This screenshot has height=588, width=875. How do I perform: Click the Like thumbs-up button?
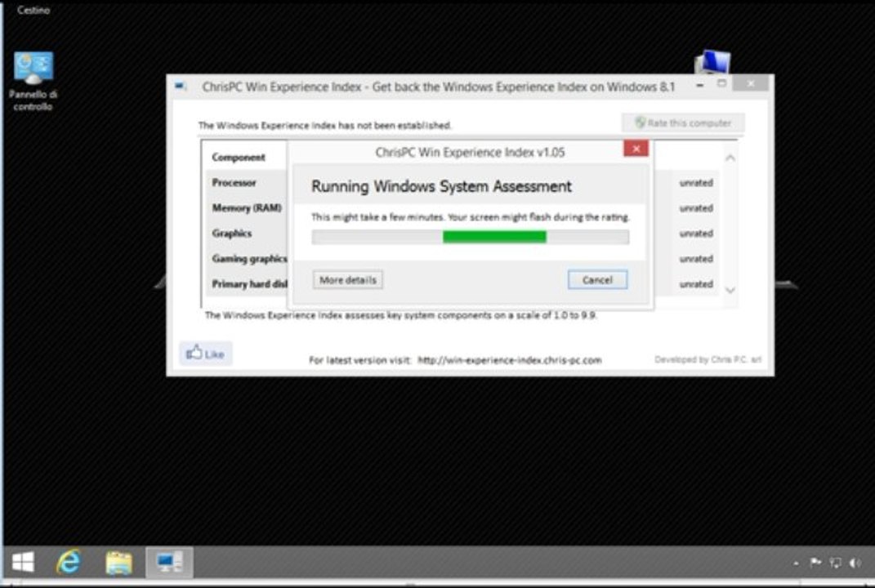click(205, 354)
